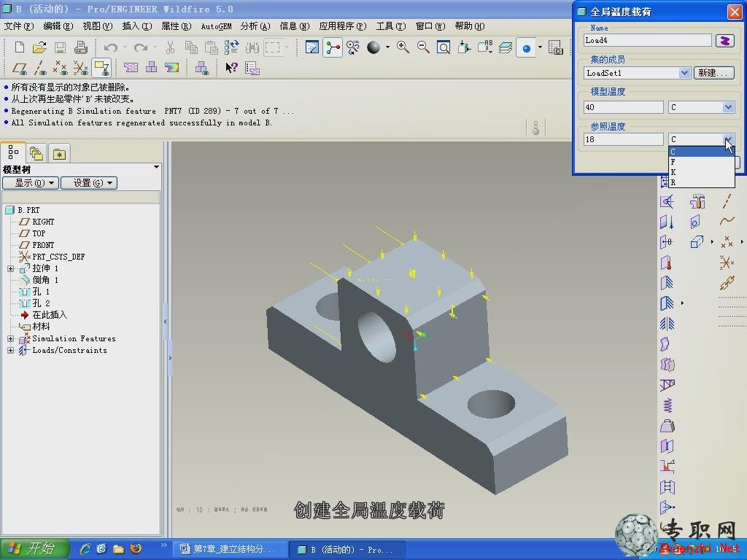Click the spring idealization icon
The height and width of the screenshot is (560, 747).
pyautogui.click(x=667, y=405)
